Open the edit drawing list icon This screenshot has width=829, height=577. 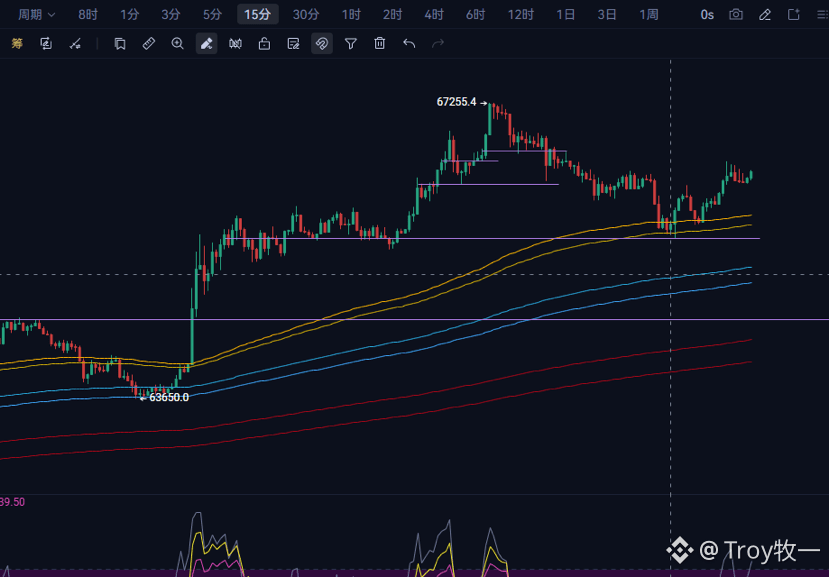coord(293,43)
